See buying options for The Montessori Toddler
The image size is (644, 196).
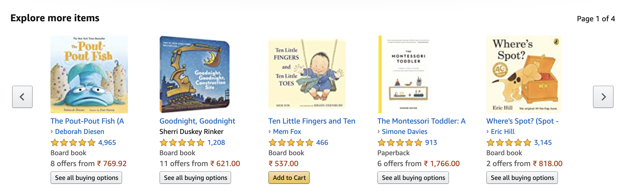[x=413, y=178]
